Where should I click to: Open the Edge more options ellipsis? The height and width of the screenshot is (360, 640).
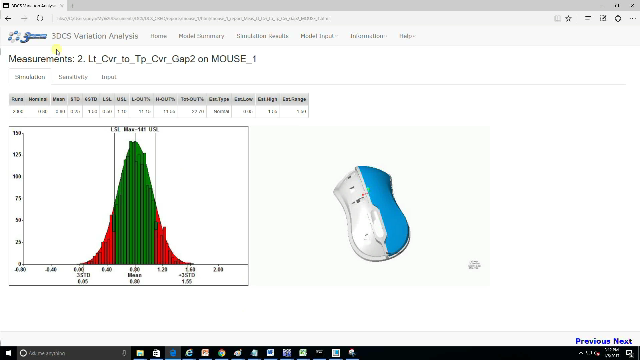(633, 18)
